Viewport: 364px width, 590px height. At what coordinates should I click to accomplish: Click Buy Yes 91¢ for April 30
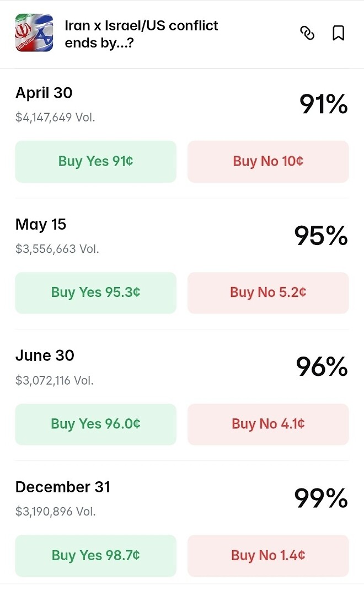coord(95,161)
